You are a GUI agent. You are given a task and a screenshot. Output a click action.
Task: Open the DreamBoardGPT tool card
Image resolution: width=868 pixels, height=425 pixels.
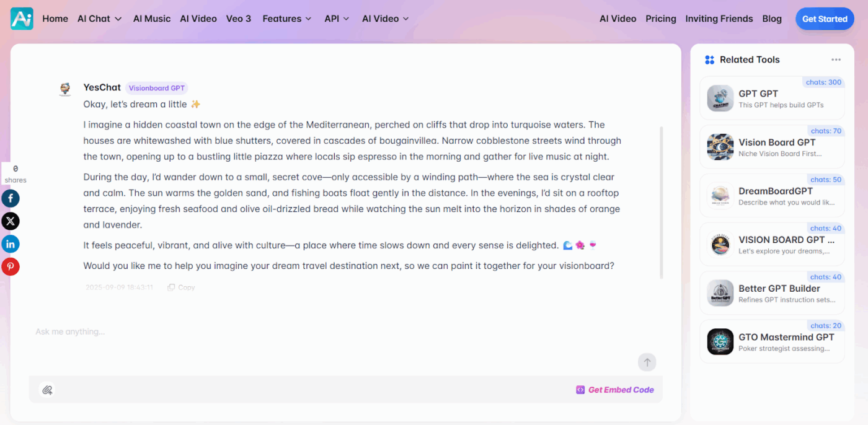pyautogui.click(x=772, y=196)
